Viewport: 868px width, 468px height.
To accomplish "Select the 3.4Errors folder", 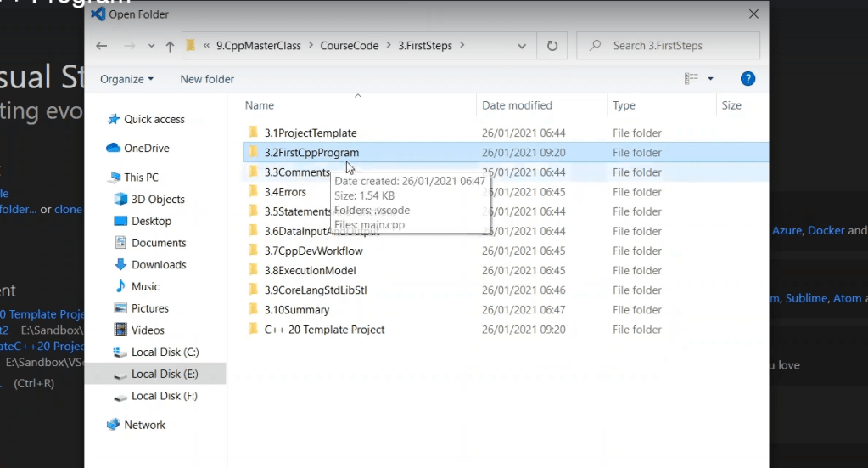I will pyautogui.click(x=285, y=192).
